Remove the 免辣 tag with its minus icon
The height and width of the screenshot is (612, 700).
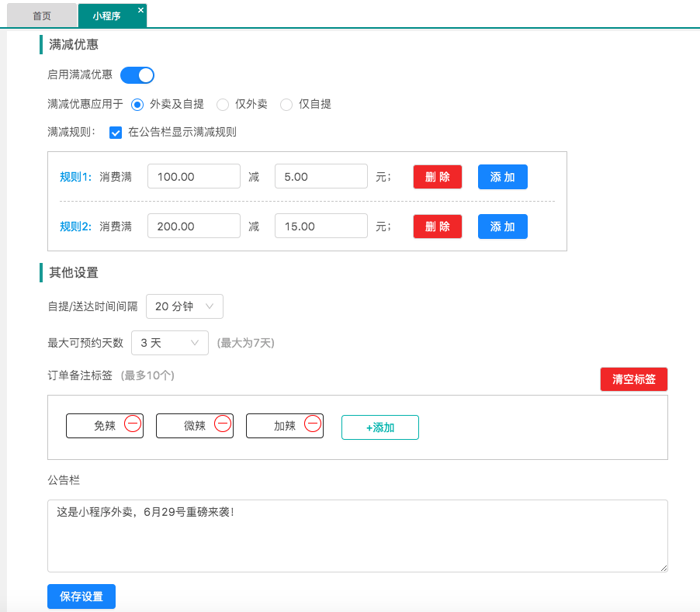coord(133,424)
